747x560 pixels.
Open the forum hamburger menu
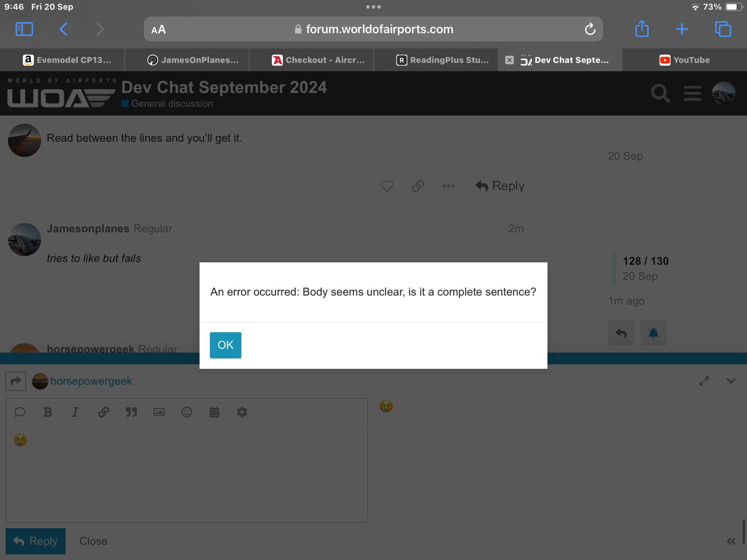point(692,93)
